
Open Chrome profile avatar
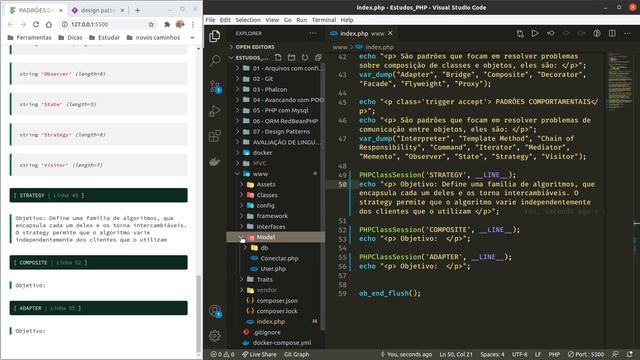pos(180,24)
